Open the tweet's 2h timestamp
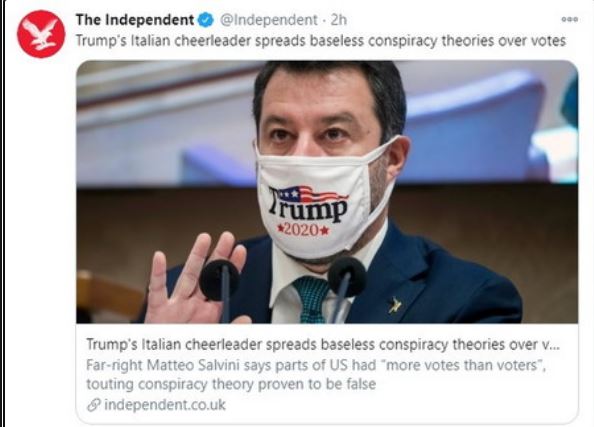Screen dimensions: 594x427 339,20
